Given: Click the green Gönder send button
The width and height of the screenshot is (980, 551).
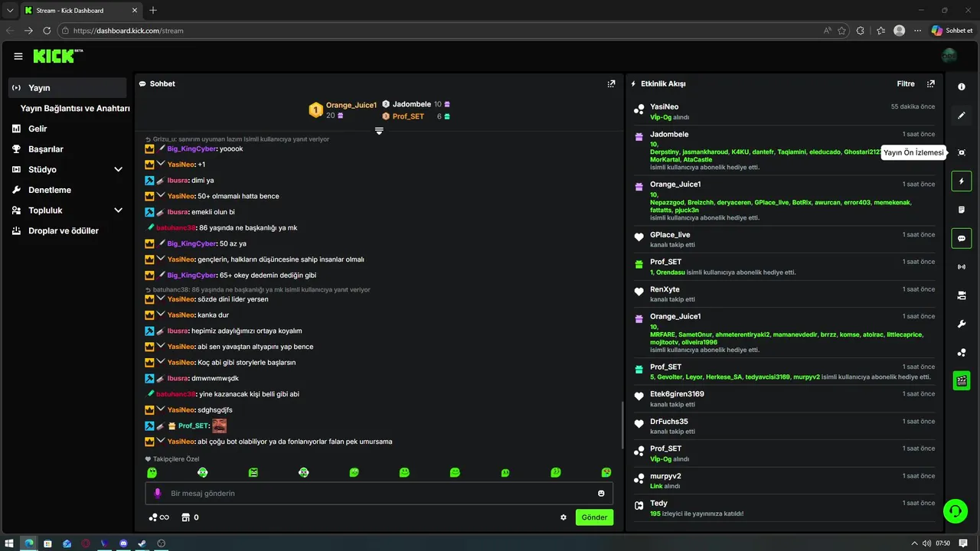Looking at the screenshot, I should tap(594, 517).
